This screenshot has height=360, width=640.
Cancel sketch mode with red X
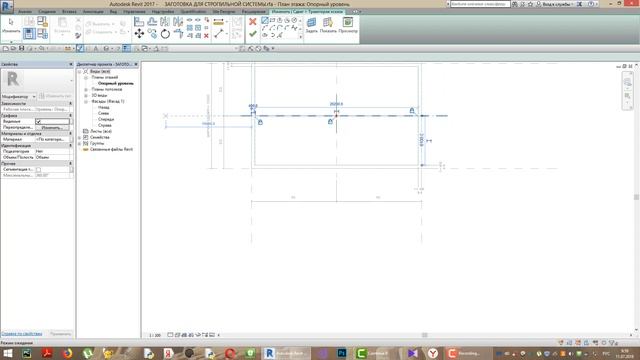click(253, 22)
